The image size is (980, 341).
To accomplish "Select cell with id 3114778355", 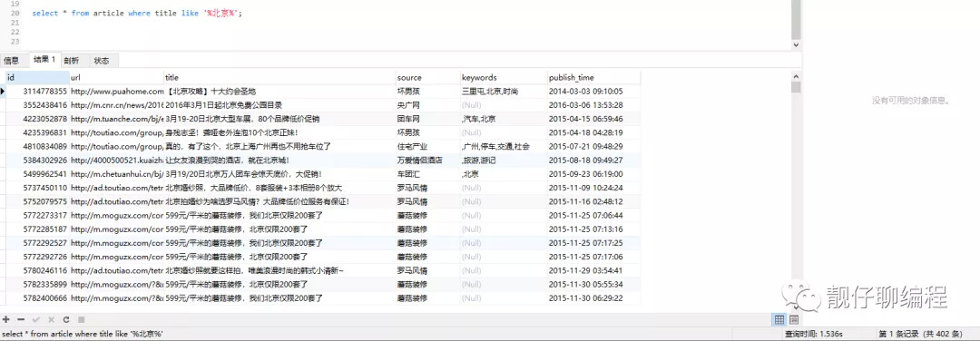I will (x=37, y=92).
